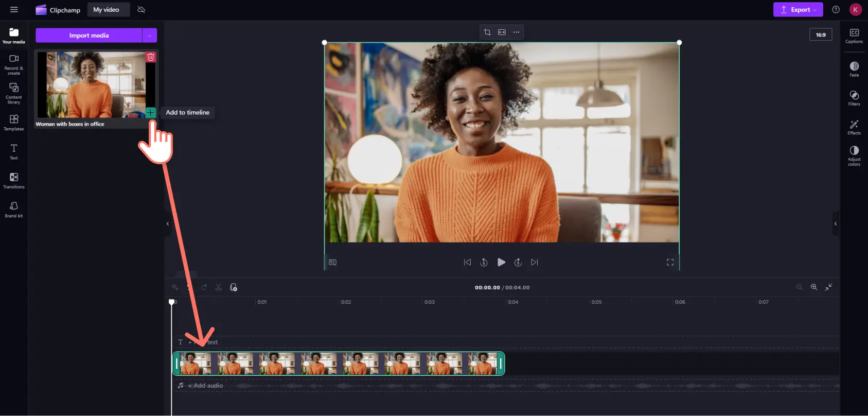This screenshot has width=868, height=416.
Task: Rewind five seconds
Action: 484,262
